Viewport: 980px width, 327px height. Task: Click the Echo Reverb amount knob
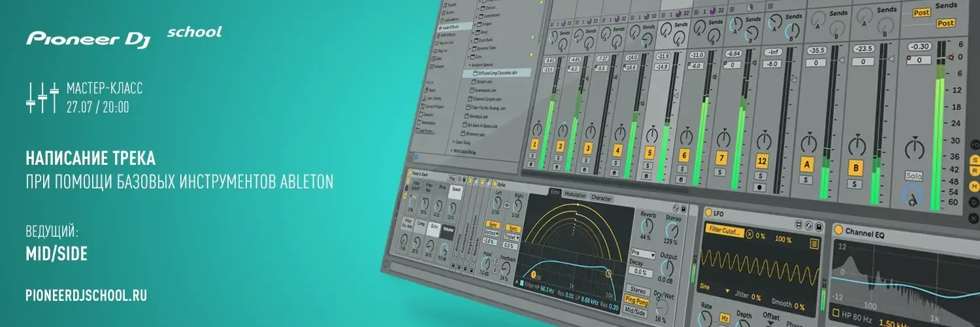pyautogui.click(x=647, y=226)
